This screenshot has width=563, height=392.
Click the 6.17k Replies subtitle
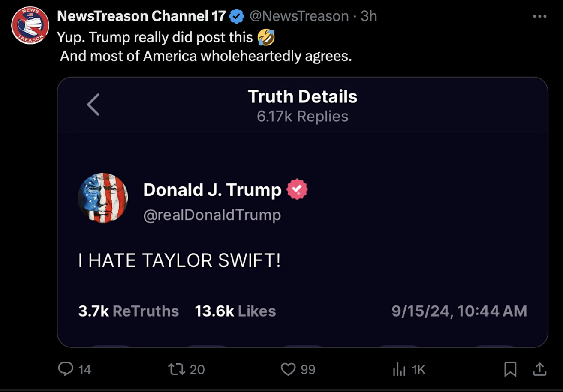[303, 116]
